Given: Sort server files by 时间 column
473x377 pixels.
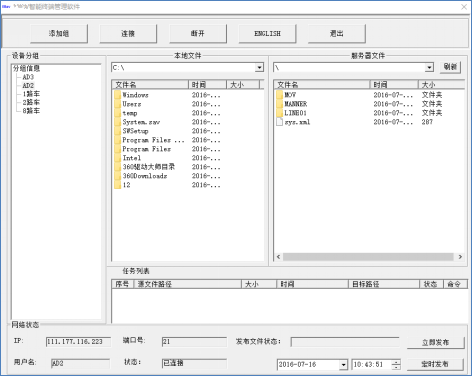Looking at the screenshot, I should 394,85.
